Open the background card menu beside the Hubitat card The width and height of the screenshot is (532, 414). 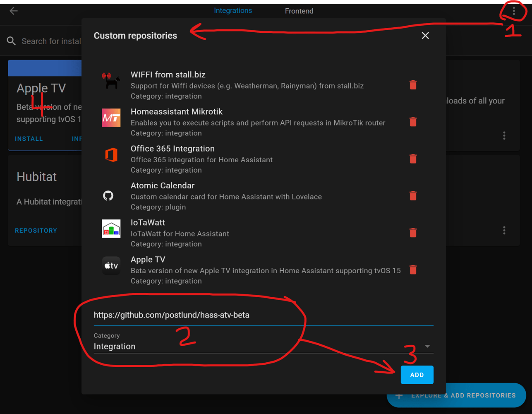click(504, 230)
